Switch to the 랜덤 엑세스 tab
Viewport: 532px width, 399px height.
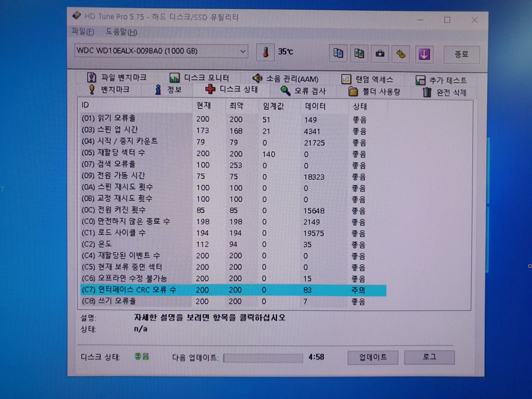(367, 79)
